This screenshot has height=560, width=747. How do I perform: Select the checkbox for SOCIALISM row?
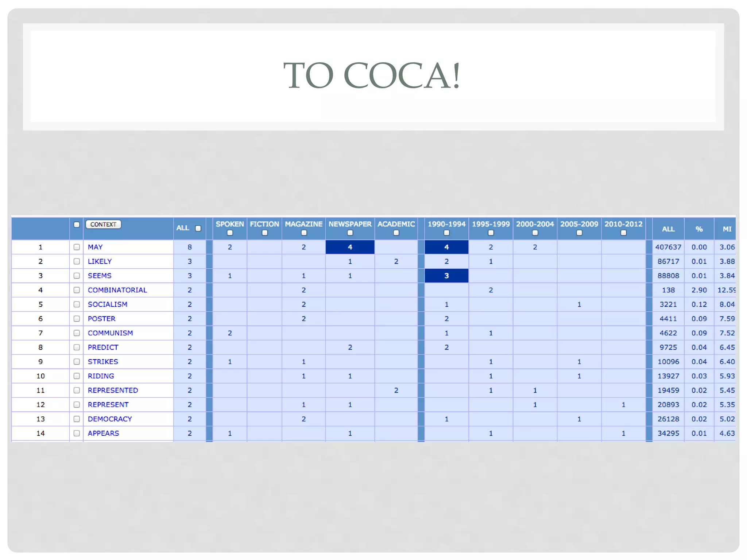tap(77, 304)
